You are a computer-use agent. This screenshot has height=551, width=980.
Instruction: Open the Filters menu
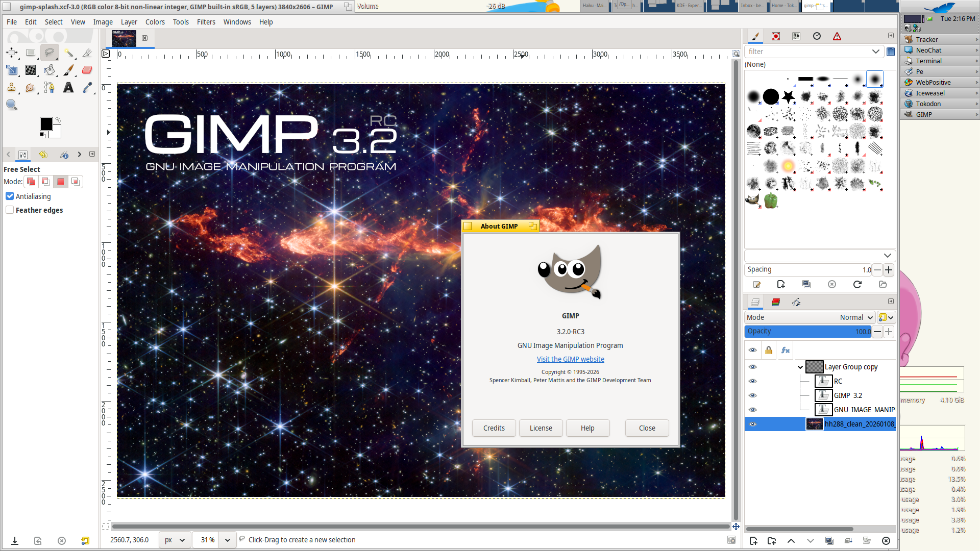tap(206, 22)
